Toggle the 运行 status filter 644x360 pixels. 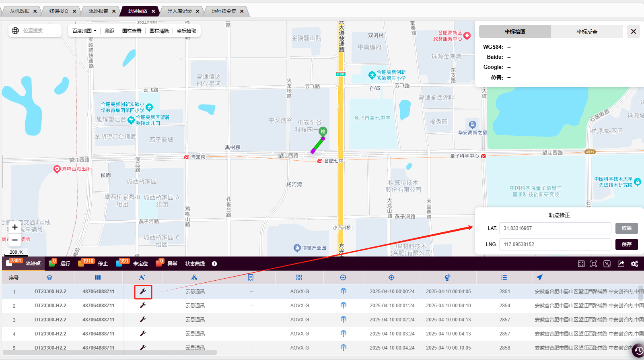(x=60, y=263)
